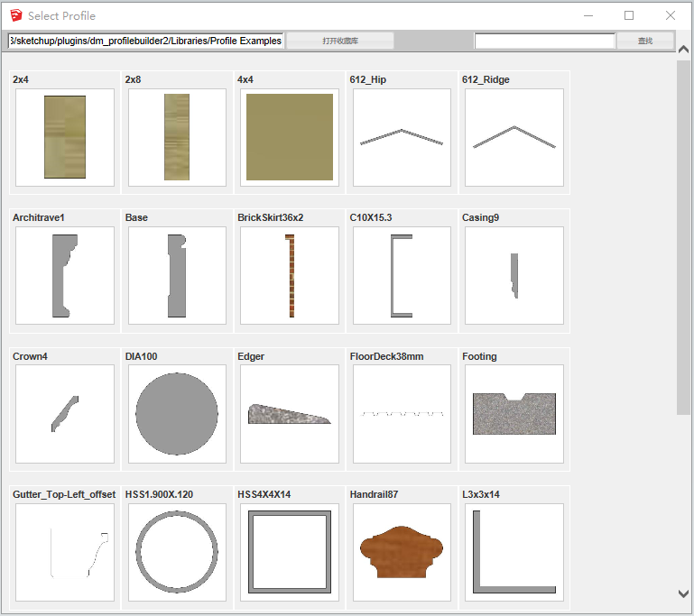Screen dimensions: 694x616
Task: Select the Crown4 molding profile
Action: point(65,414)
